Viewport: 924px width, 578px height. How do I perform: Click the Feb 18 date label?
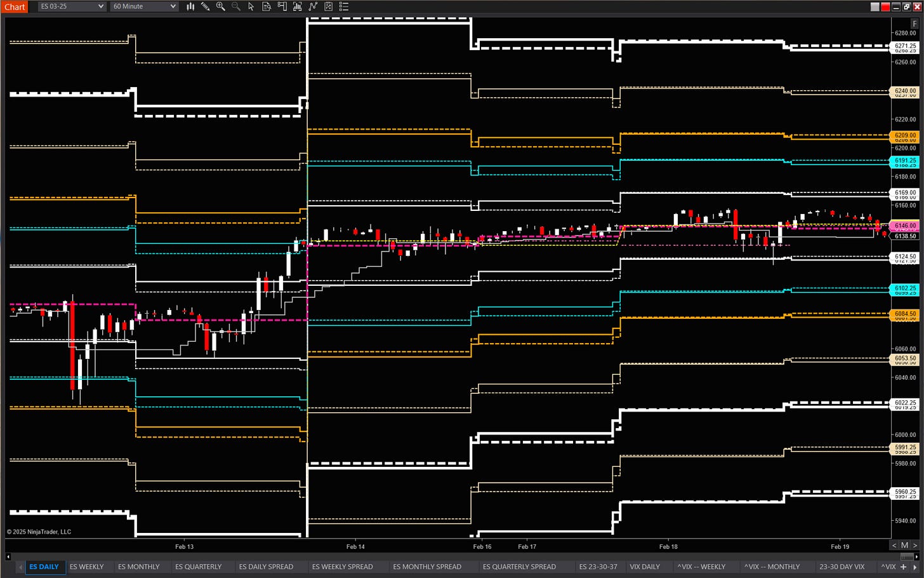point(668,546)
